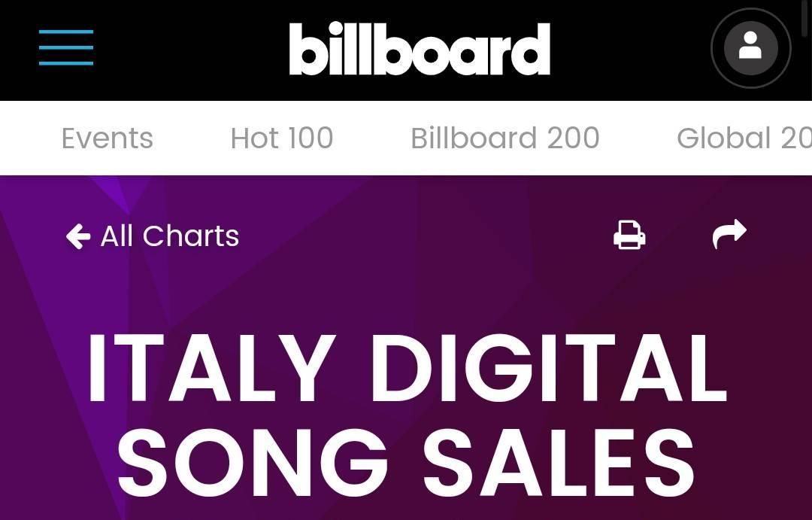Click the ITALY DIGITAL heading line
Image resolution: width=812 pixels, height=520 pixels.
click(x=408, y=368)
